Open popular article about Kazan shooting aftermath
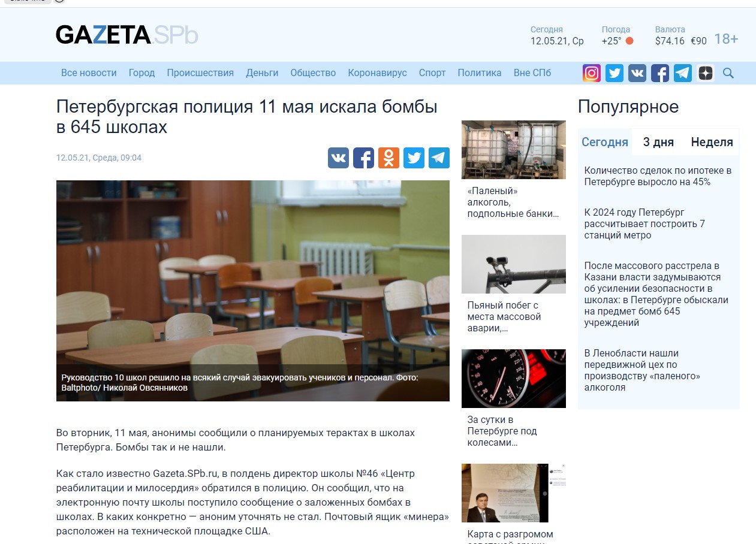 click(x=656, y=294)
